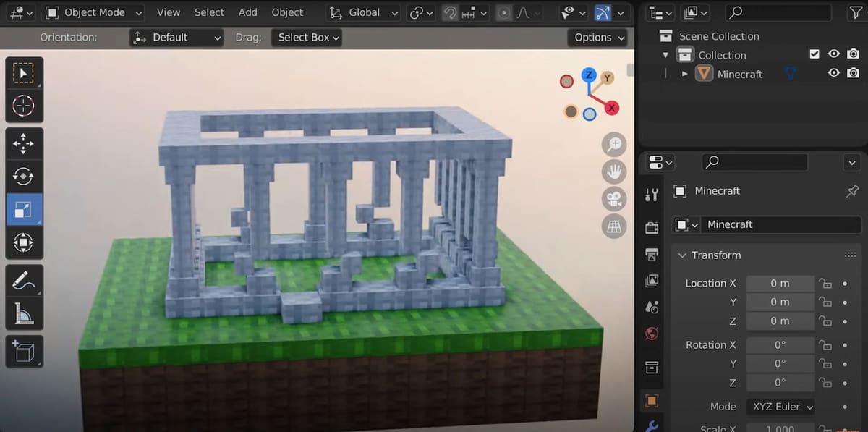The height and width of the screenshot is (432, 868).
Task: Collapse the Transform panel
Action: pyautogui.click(x=681, y=255)
